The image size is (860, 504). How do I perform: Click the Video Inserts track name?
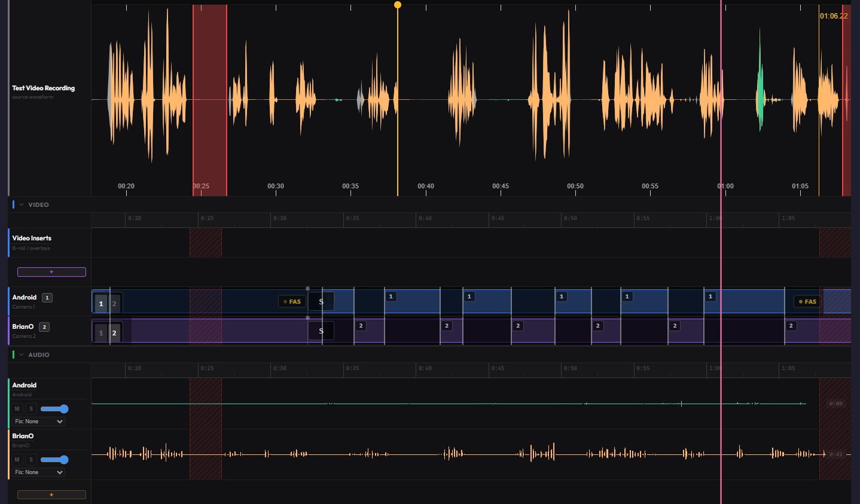pos(32,238)
